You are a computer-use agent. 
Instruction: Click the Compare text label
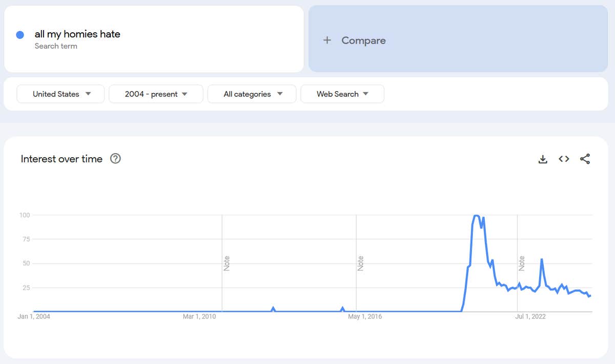(x=363, y=40)
